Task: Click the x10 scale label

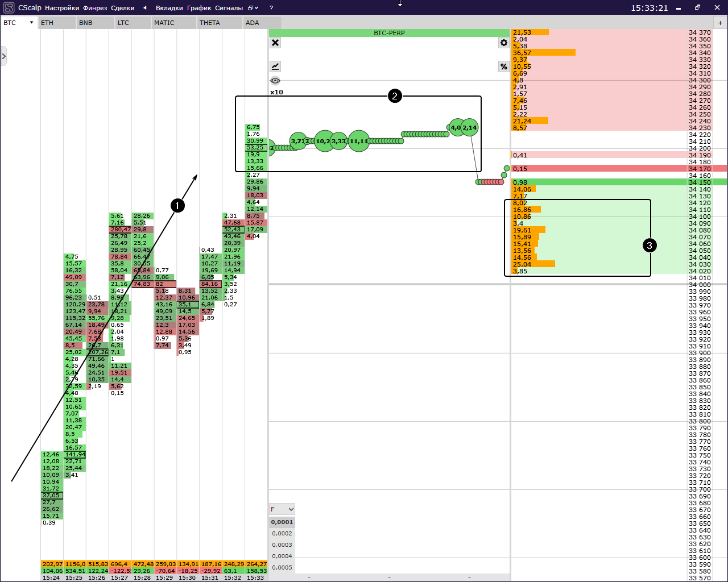Action: point(276,92)
